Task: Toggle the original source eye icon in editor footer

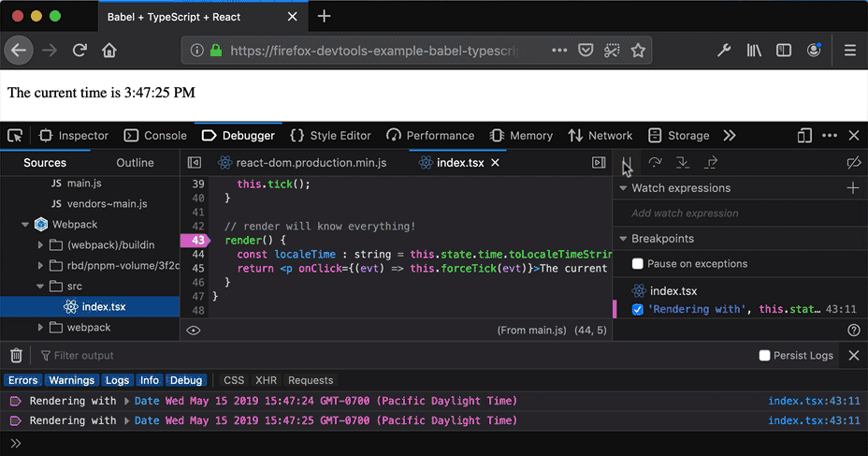Action: pos(194,331)
